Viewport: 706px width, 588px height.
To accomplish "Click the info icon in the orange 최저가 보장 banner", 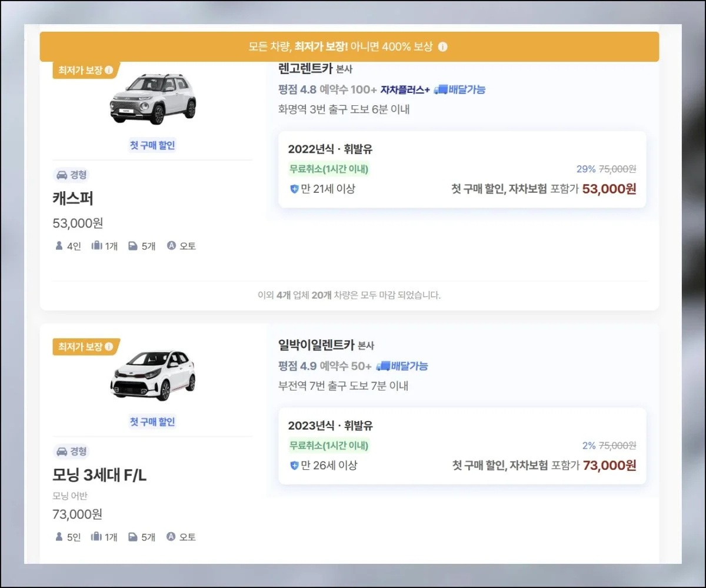I will click(443, 46).
